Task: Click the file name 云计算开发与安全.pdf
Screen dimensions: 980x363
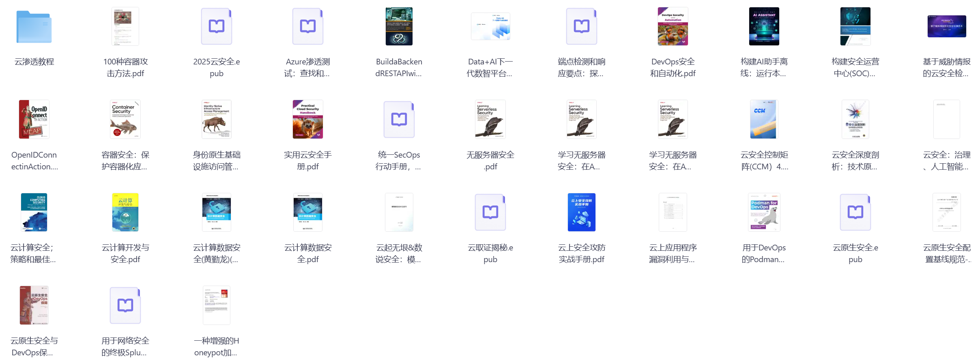Action: [125, 254]
